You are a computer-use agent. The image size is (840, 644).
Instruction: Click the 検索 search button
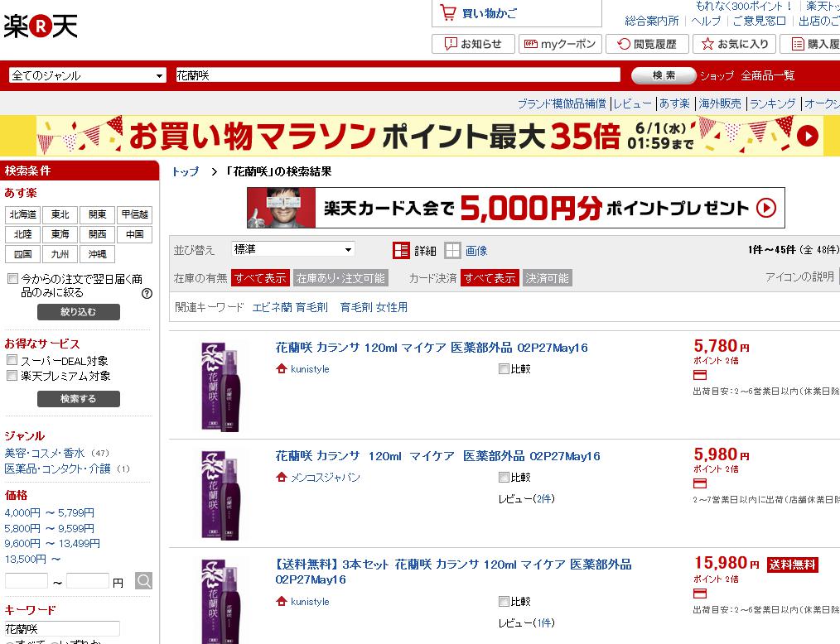pyautogui.click(x=664, y=75)
